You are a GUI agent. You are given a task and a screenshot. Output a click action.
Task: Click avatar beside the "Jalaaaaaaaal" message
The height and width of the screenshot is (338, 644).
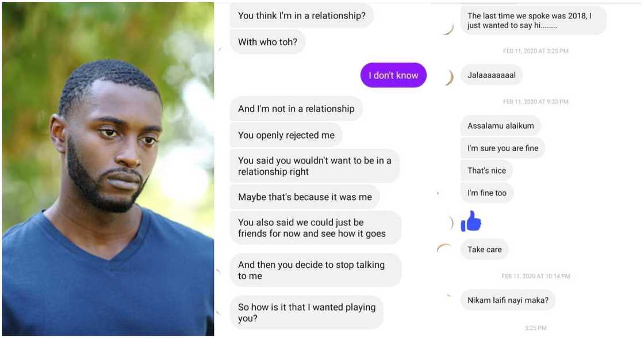click(448, 77)
